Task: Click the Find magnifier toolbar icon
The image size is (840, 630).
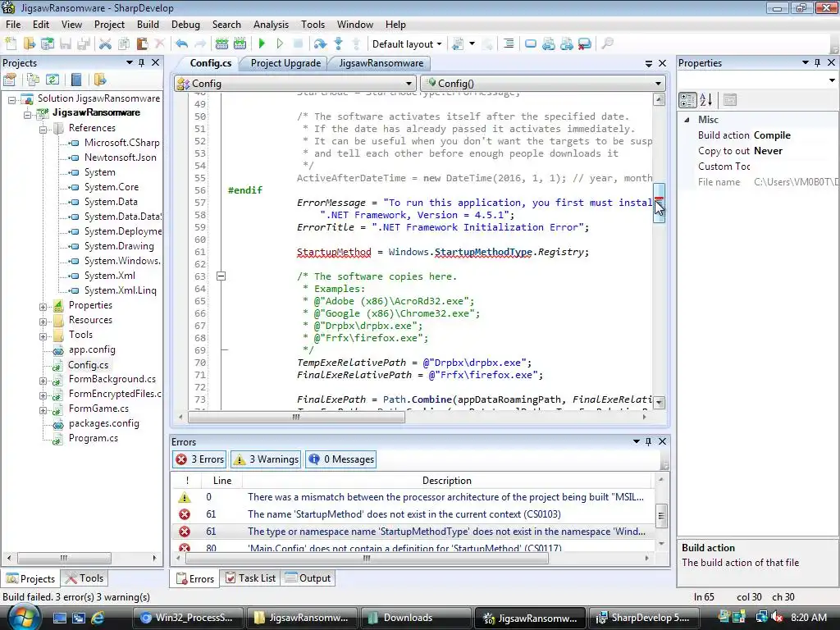Action: coord(607,43)
